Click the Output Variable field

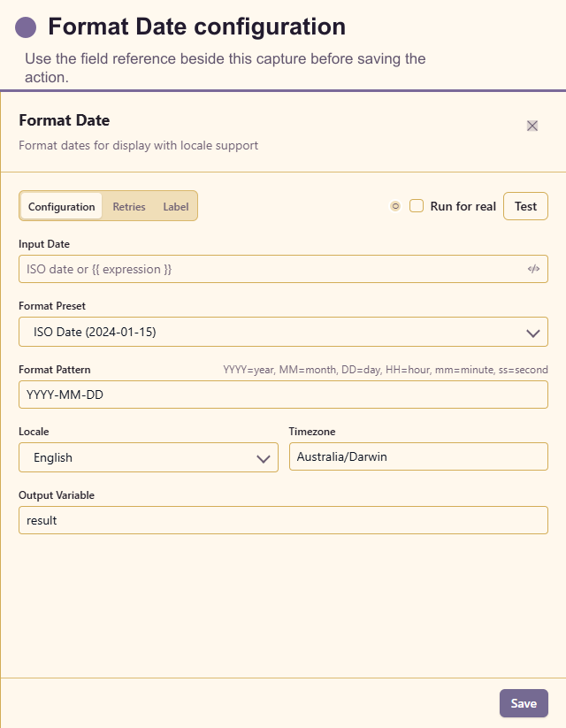(283, 520)
